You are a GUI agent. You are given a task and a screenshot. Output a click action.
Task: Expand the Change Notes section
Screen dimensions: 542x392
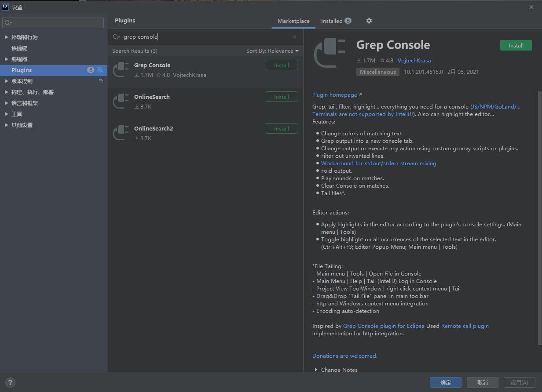click(316, 370)
